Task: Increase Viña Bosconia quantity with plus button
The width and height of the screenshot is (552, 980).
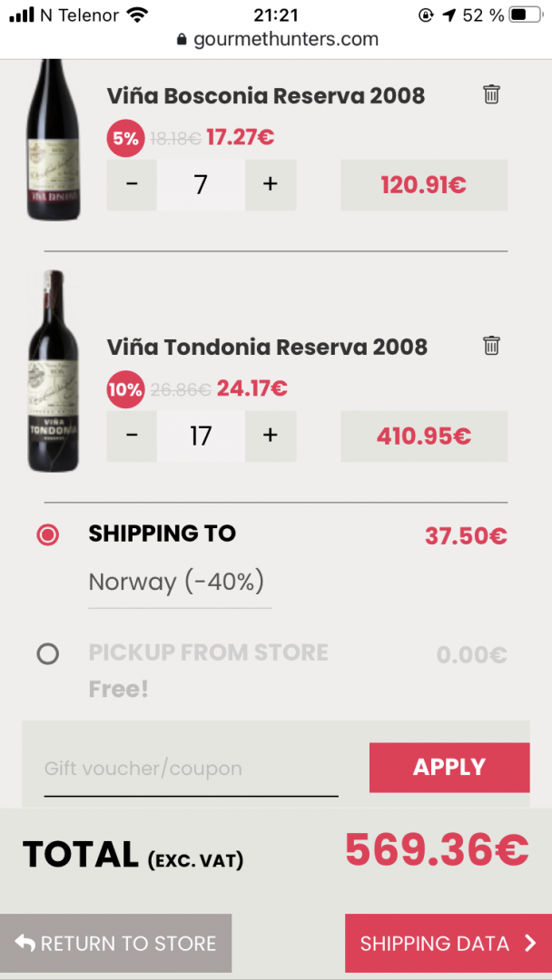Action: [270, 184]
